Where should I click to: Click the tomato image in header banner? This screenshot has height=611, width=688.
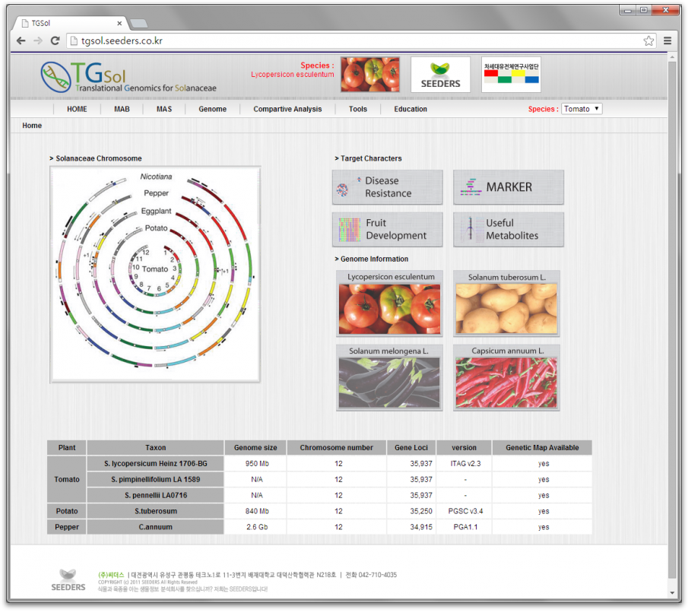point(370,75)
